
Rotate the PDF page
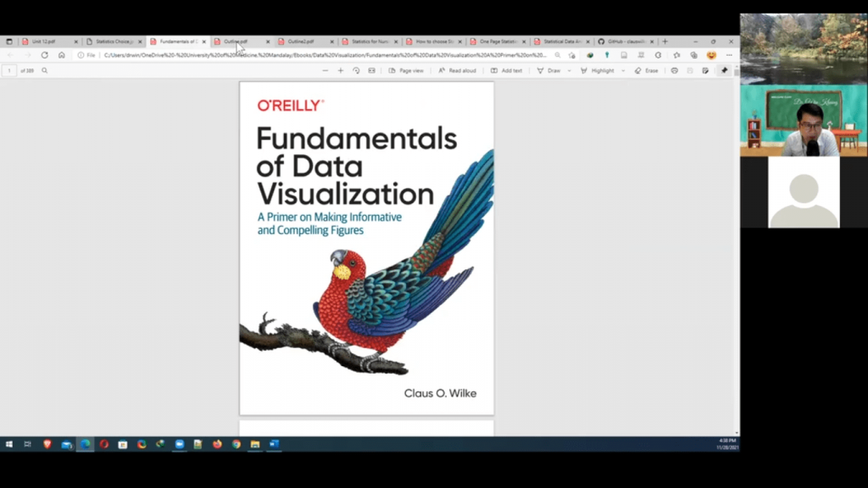(x=356, y=71)
